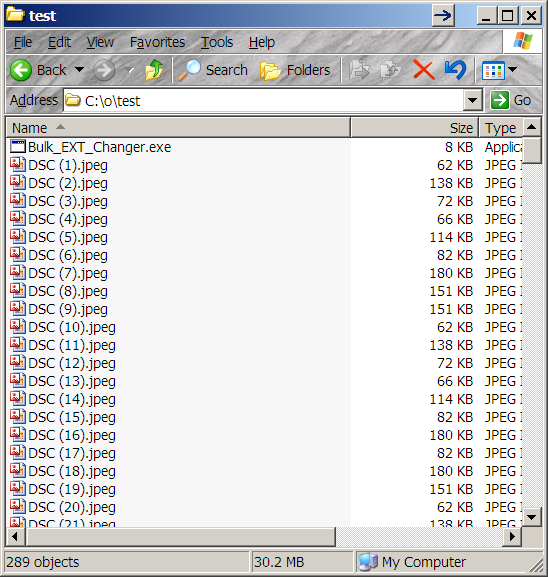Open the Favorites menu
Image resolution: width=548 pixels, height=577 pixels.
(157, 42)
